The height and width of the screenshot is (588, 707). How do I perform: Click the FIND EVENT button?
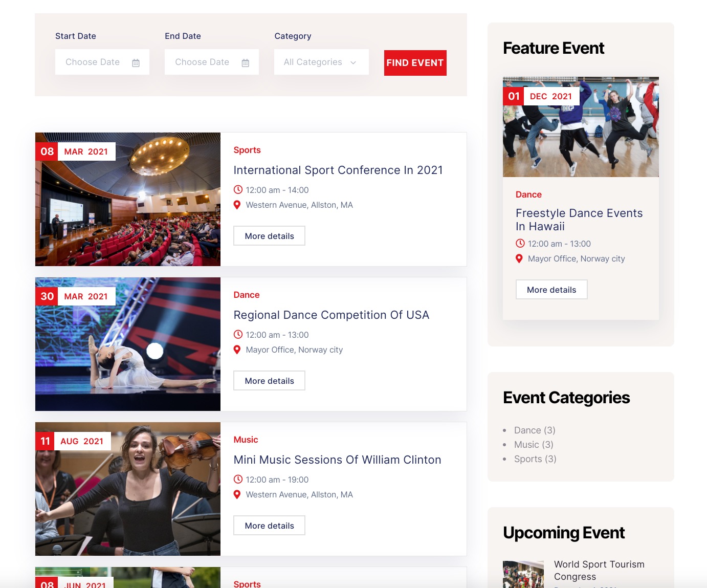pyautogui.click(x=415, y=63)
